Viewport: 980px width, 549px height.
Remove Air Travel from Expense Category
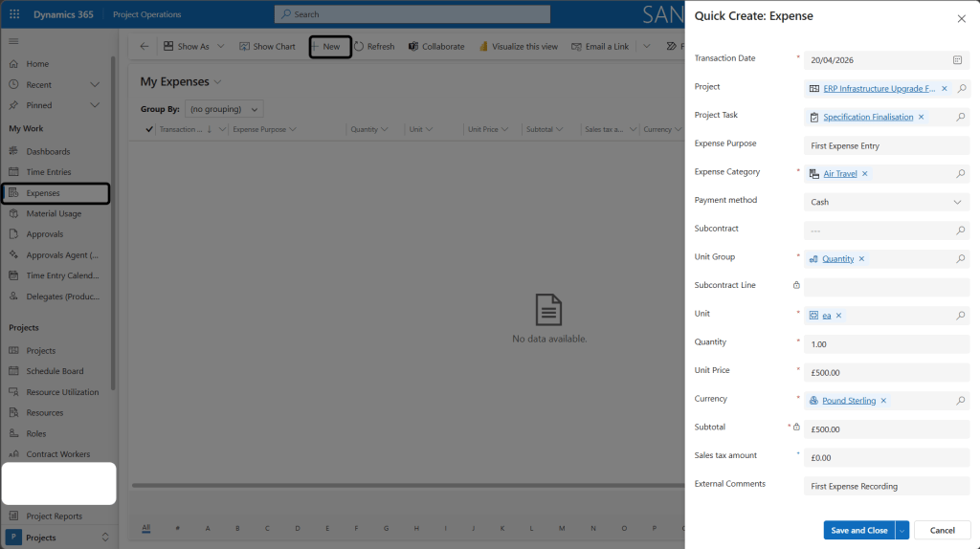865,174
